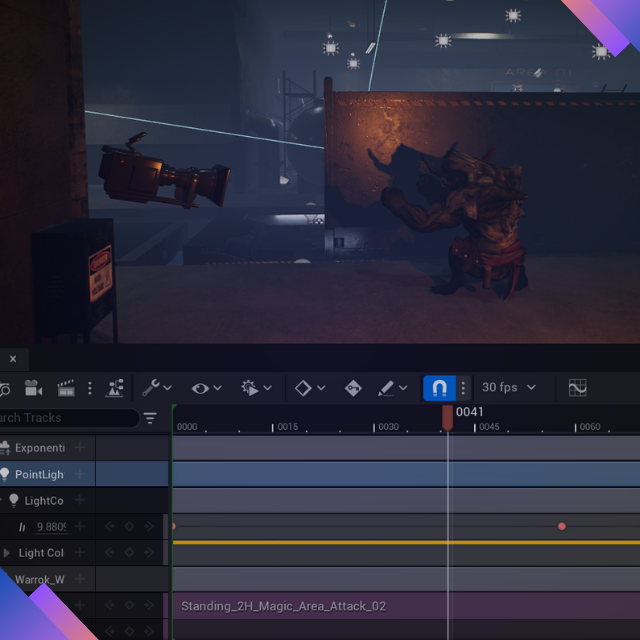Viewport: 640px width, 640px height.
Task: Expand the Light Color track
Action: coord(8,553)
